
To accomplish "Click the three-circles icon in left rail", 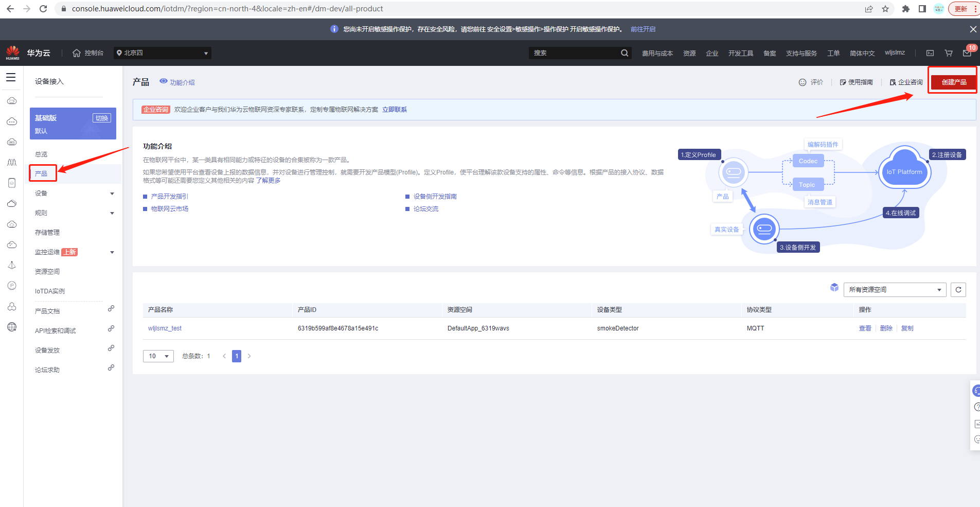I will click(x=12, y=306).
